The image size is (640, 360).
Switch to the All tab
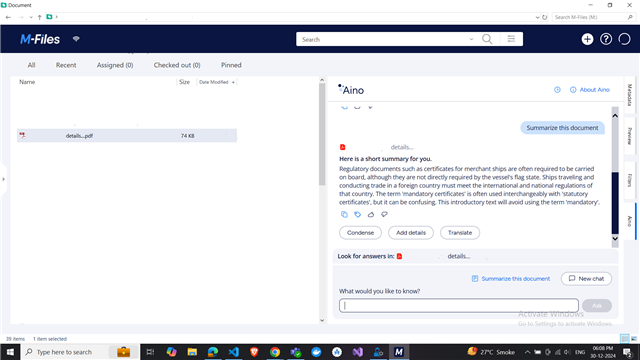pyautogui.click(x=31, y=65)
